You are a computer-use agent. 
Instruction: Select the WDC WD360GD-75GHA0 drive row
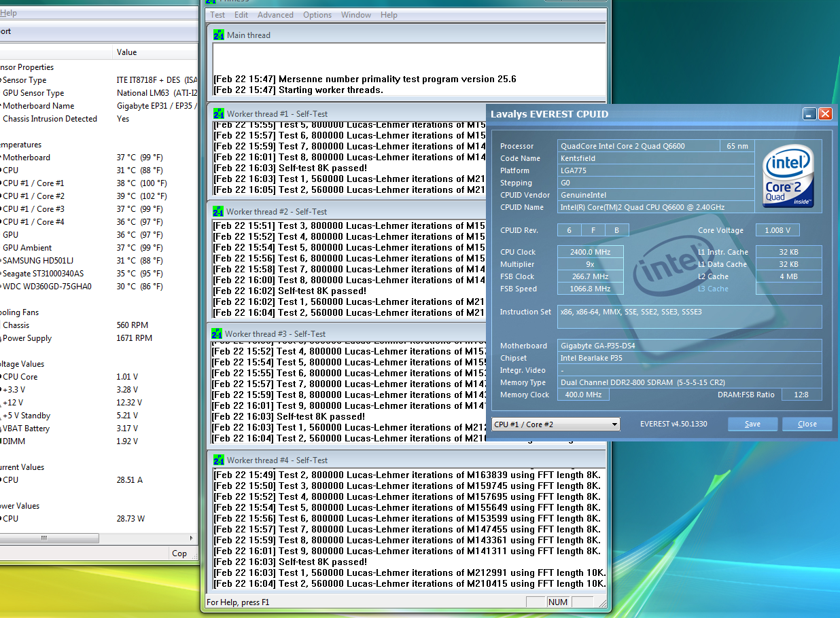pyautogui.click(x=99, y=287)
